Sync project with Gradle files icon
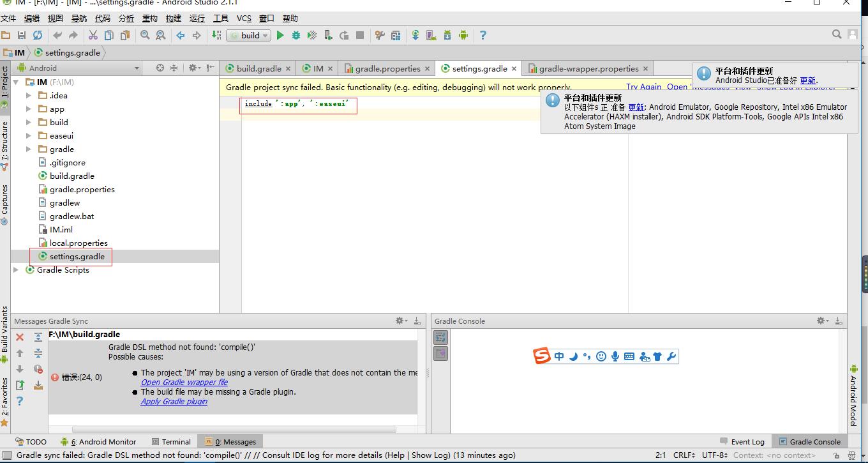The height and width of the screenshot is (463, 868). [x=415, y=36]
